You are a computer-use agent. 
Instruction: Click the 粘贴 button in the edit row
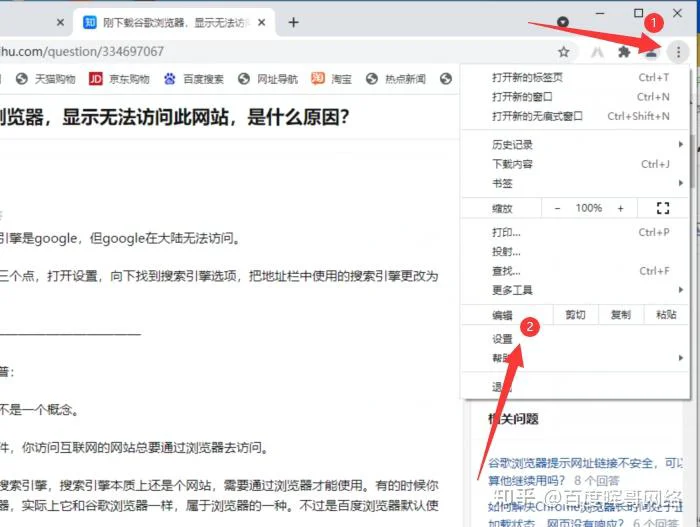(x=666, y=314)
